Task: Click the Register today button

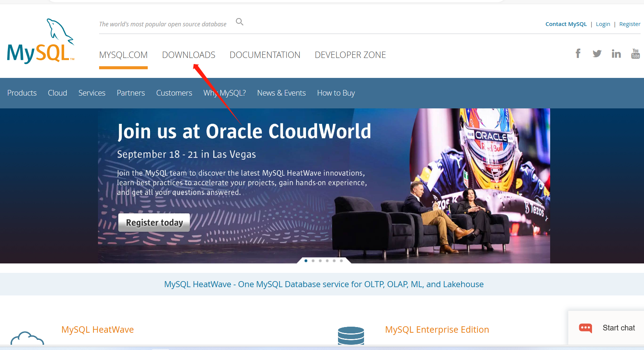Action: (x=154, y=222)
